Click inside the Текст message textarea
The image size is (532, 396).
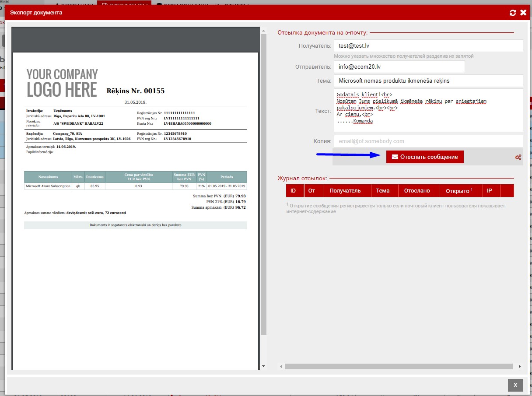click(x=428, y=110)
